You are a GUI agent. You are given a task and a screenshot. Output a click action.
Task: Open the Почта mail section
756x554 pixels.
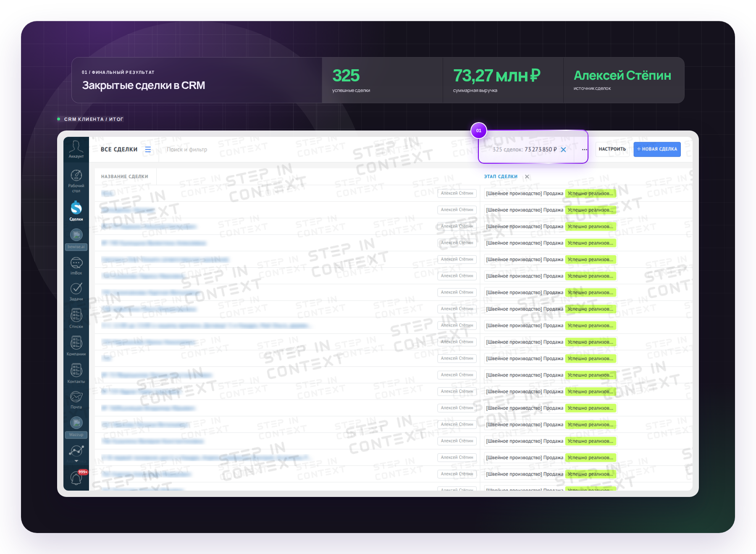[x=76, y=400]
